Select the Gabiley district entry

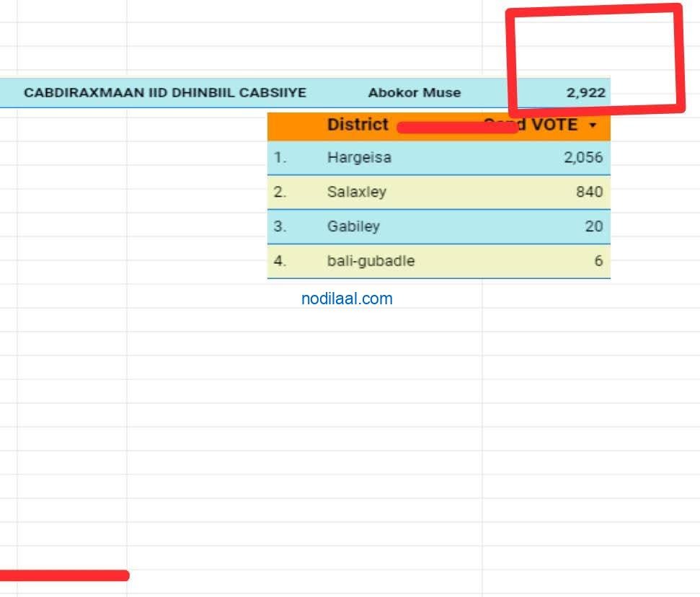pyautogui.click(x=353, y=226)
